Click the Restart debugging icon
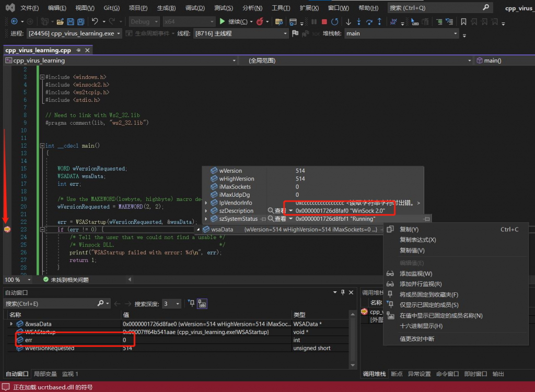 coord(334,21)
